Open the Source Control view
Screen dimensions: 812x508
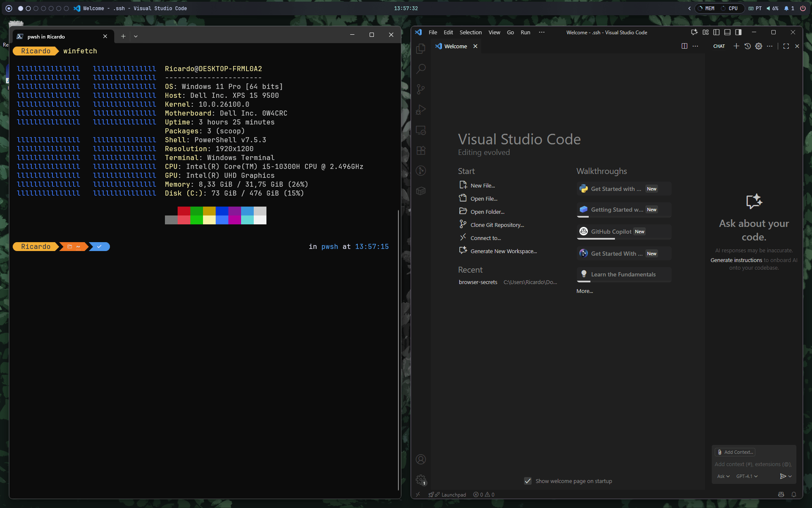point(421,89)
